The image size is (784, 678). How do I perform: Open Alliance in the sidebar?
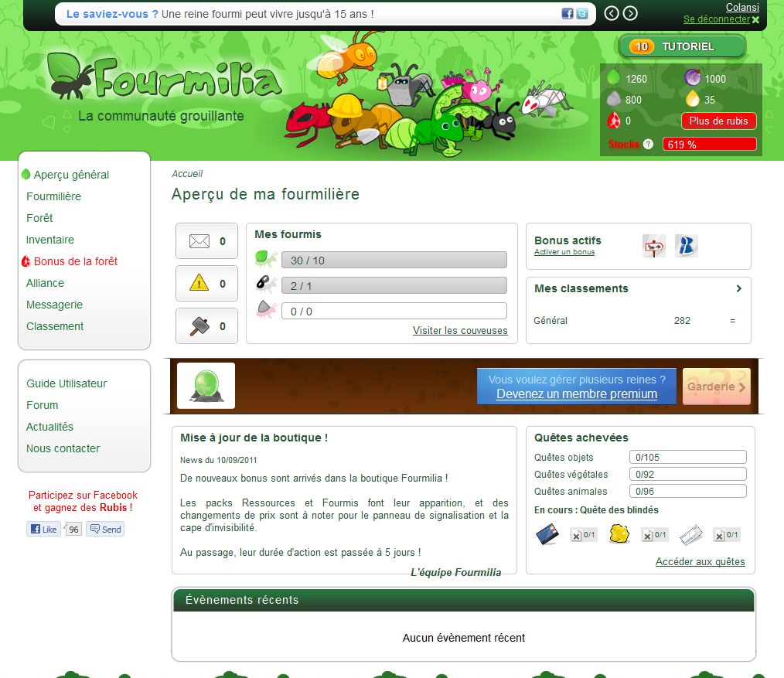pos(45,283)
